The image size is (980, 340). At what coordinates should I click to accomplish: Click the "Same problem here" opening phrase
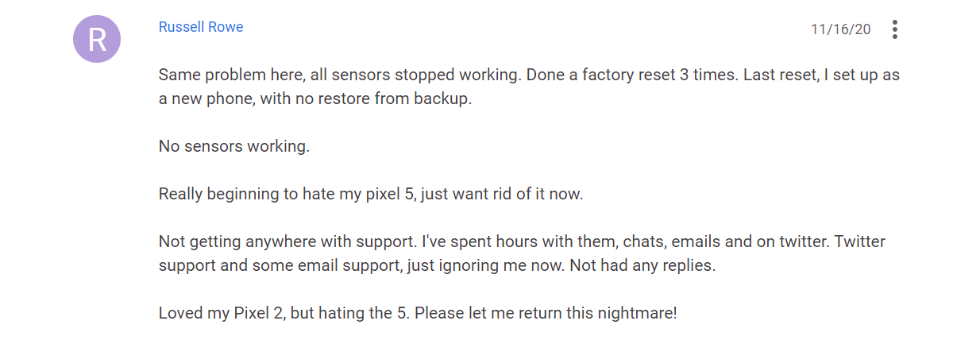[212, 75]
